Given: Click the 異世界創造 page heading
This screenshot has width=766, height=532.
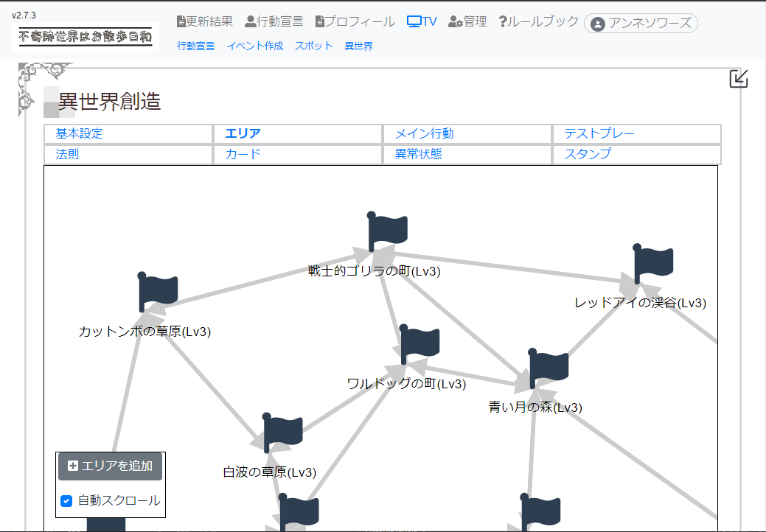Looking at the screenshot, I should (109, 102).
